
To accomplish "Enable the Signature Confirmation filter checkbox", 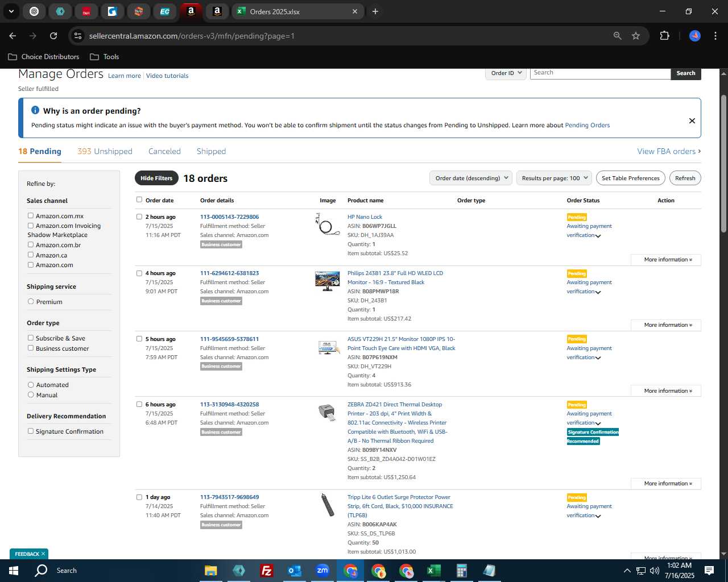I will [31, 431].
